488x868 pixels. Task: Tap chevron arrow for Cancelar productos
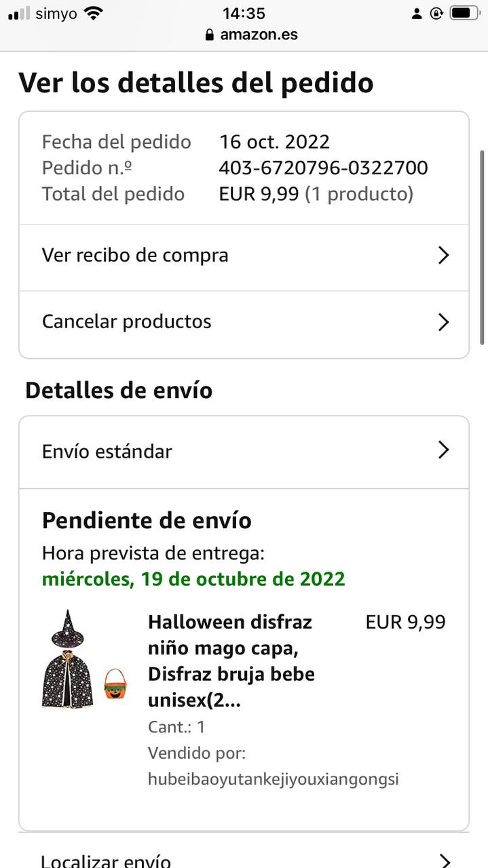[443, 322]
